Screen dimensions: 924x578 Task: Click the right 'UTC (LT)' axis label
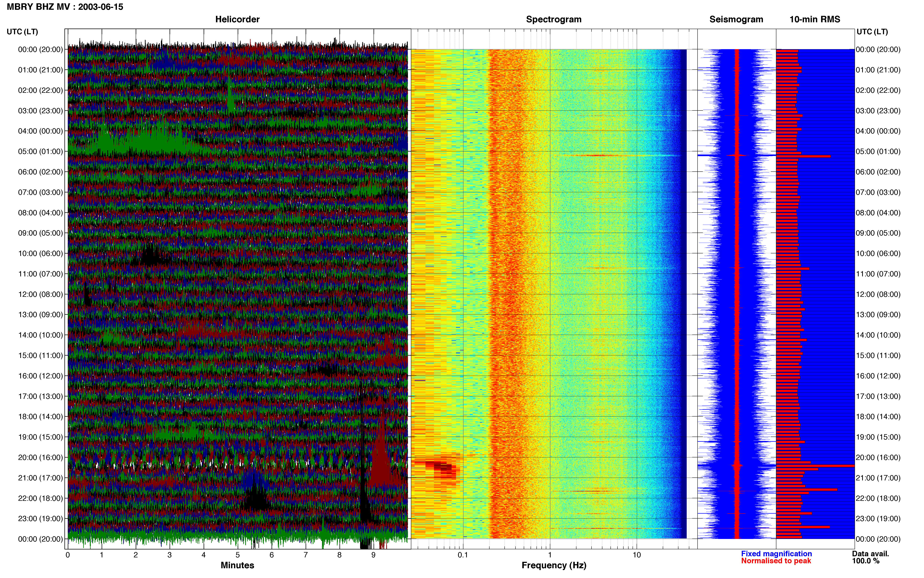click(x=872, y=32)
